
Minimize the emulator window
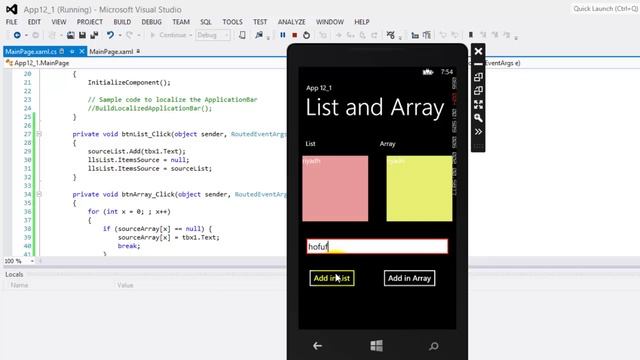click(478, 64)
